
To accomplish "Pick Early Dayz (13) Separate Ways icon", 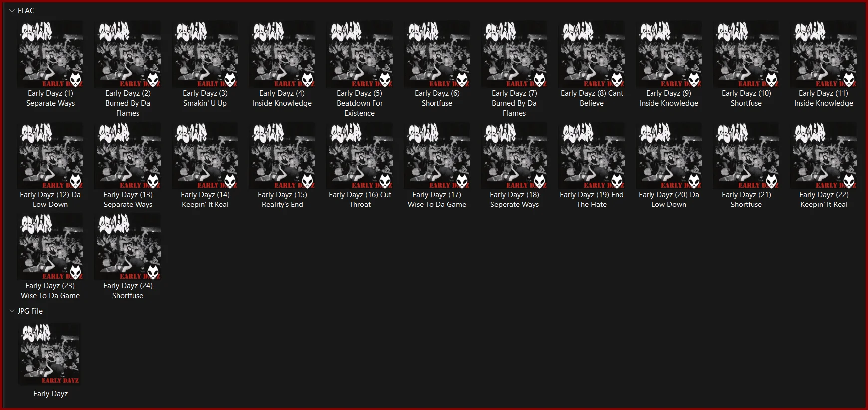I will (x=128, y=155).
